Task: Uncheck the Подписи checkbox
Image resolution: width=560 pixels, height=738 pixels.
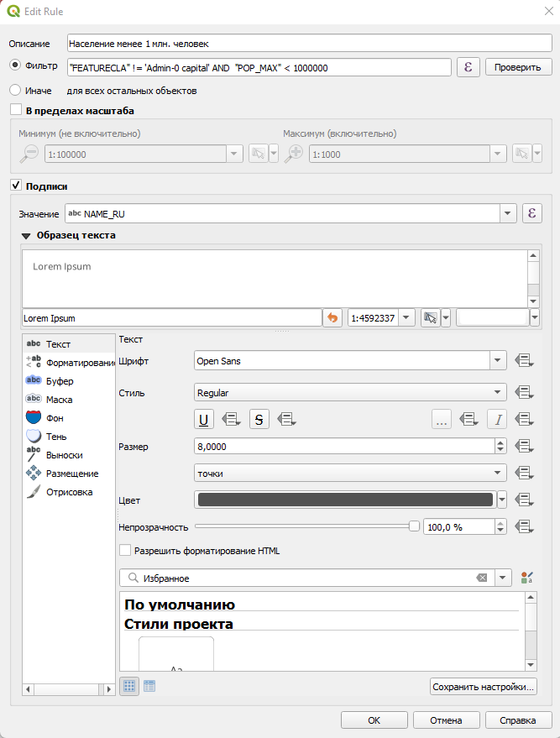Action: 16,186
